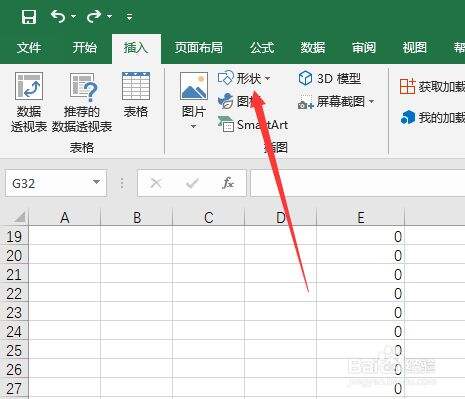
Task: Click the Save icon in quick access toolbar
Action: tap(29, 16)
